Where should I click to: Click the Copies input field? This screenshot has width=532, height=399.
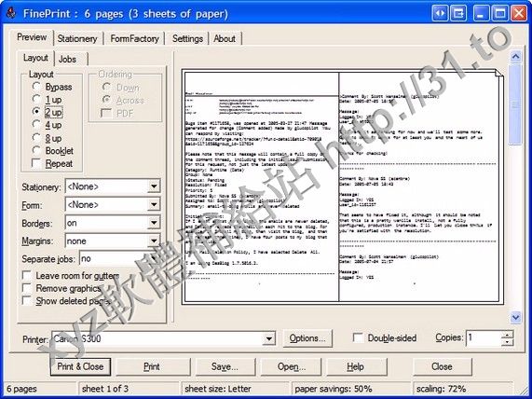pyautogui.click(x=484, y=338)
